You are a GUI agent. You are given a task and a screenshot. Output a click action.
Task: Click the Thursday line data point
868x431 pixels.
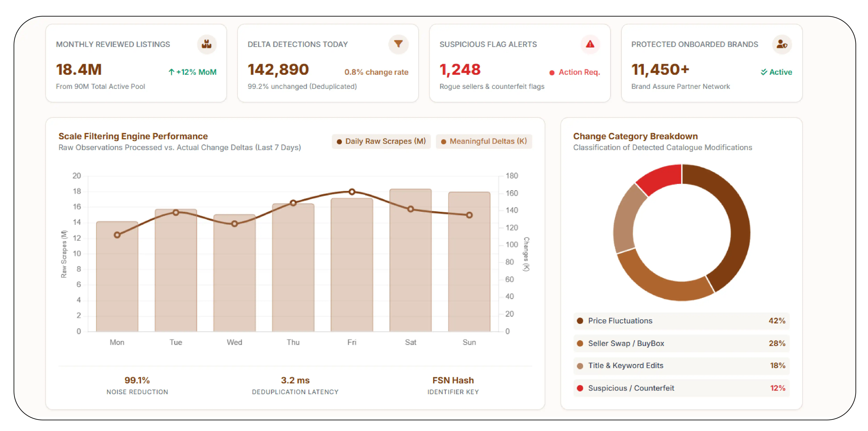(293, 203)
